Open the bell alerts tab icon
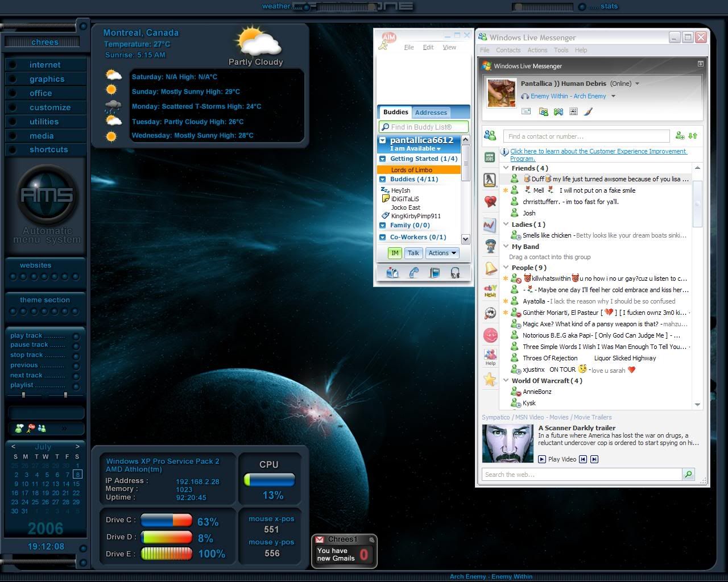Viewport: 728px width, 582px height. (x=490, y=268)
